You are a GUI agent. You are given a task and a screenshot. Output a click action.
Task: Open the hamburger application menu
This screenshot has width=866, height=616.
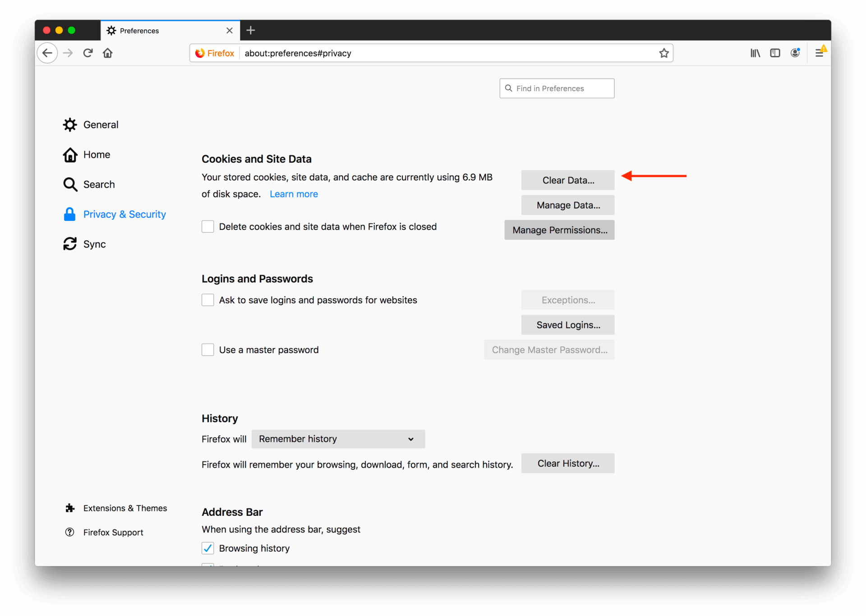click(x=820, y=53)
